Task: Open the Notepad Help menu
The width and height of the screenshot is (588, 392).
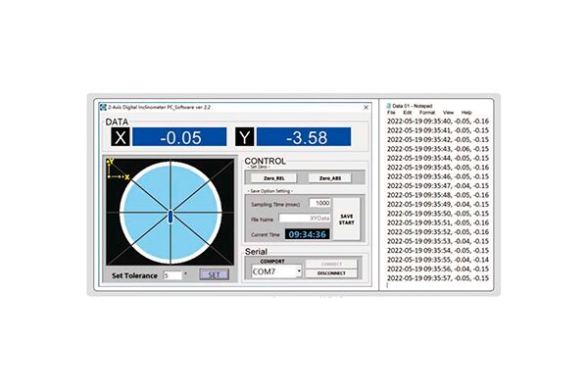Action: coord(466,113)
